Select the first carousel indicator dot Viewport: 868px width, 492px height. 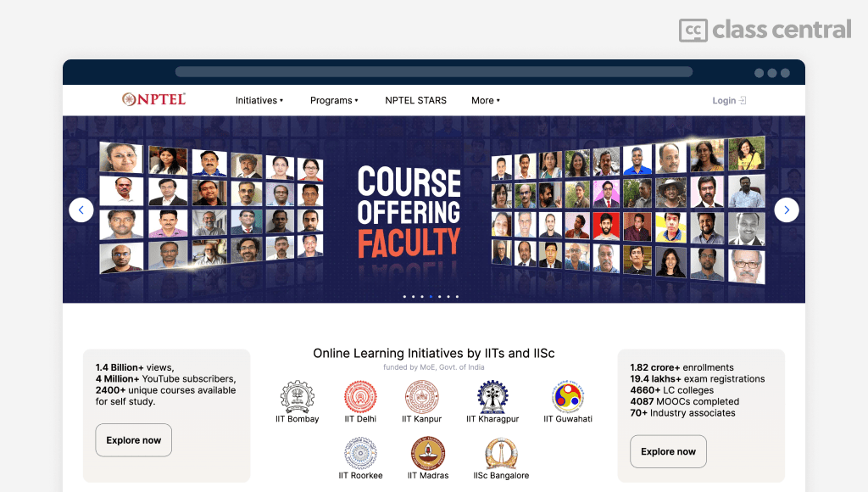[404, 296]
